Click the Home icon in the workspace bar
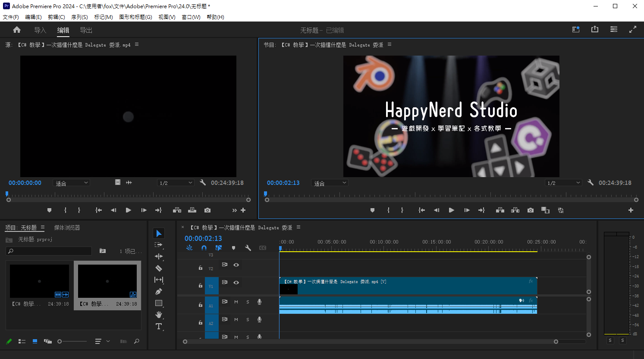644x359 pixels. tap(17, 30)
